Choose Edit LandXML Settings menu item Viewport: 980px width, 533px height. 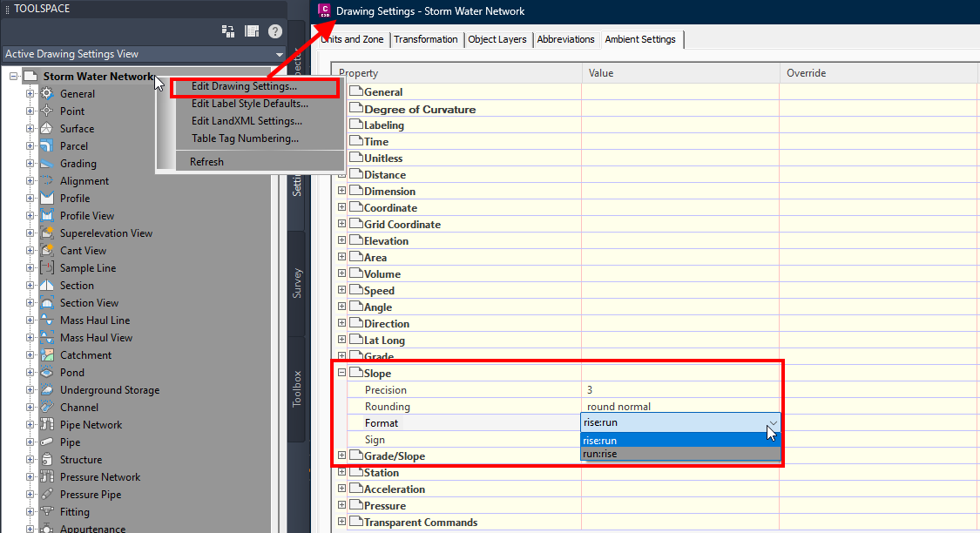click(247, 121)
